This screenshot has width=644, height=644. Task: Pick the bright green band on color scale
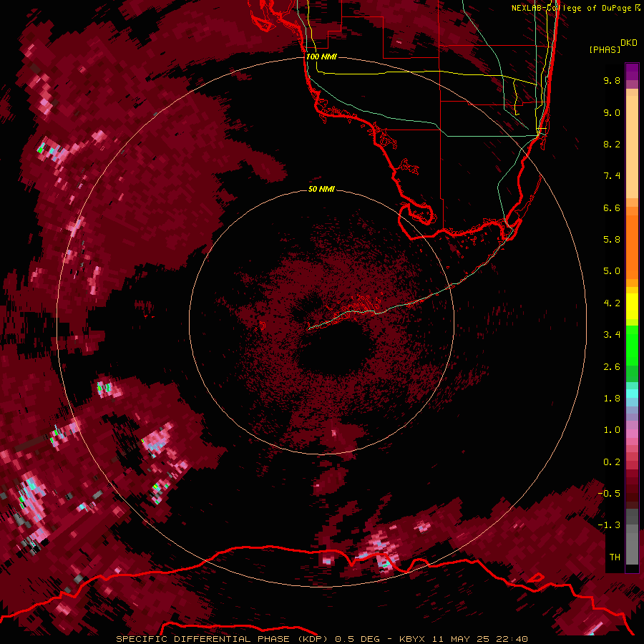[632, 345]
